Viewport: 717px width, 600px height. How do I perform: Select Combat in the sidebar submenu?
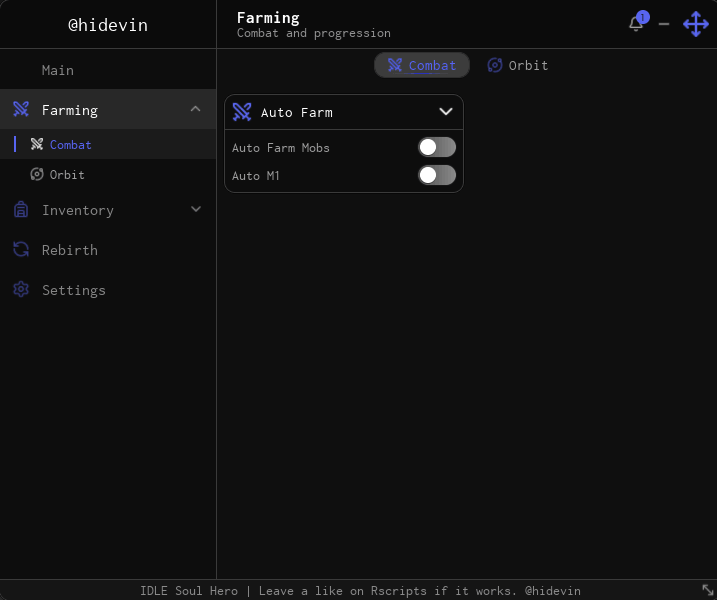point(108,145)
